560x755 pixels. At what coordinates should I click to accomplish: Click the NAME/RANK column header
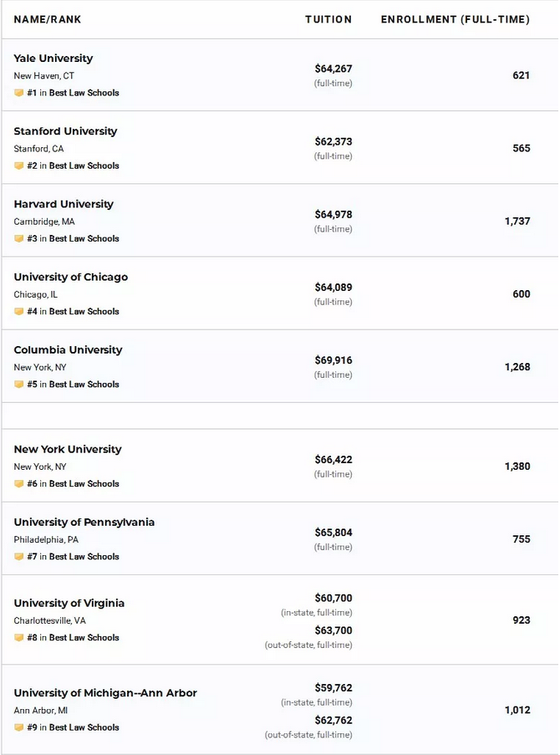coord(47,19)
